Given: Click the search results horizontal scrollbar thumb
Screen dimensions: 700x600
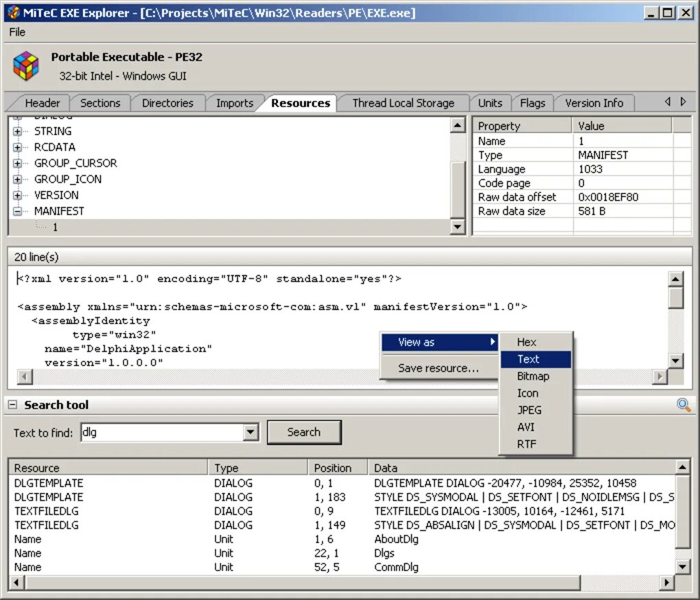Looking at the screenshot, I should (x=303, y=583).
